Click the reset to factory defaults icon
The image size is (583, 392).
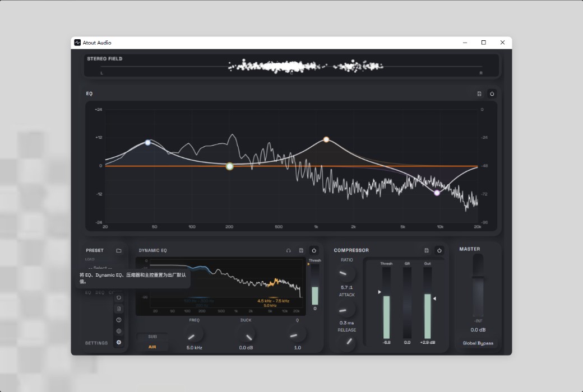[119, 297]
